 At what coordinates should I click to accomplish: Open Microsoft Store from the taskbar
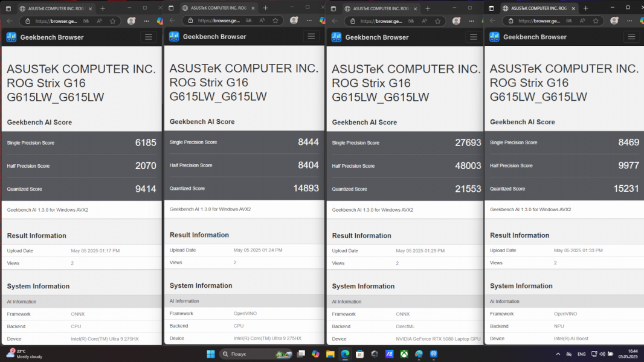point(360,354)
